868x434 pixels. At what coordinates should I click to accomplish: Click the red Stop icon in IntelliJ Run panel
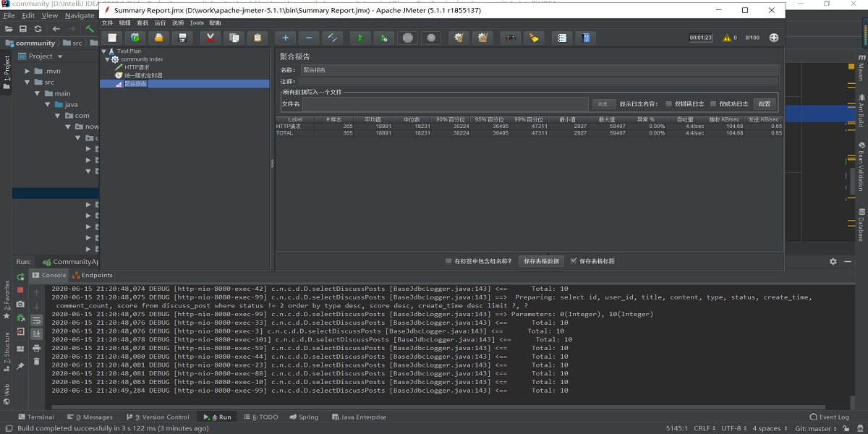click(x=20, y=290)
